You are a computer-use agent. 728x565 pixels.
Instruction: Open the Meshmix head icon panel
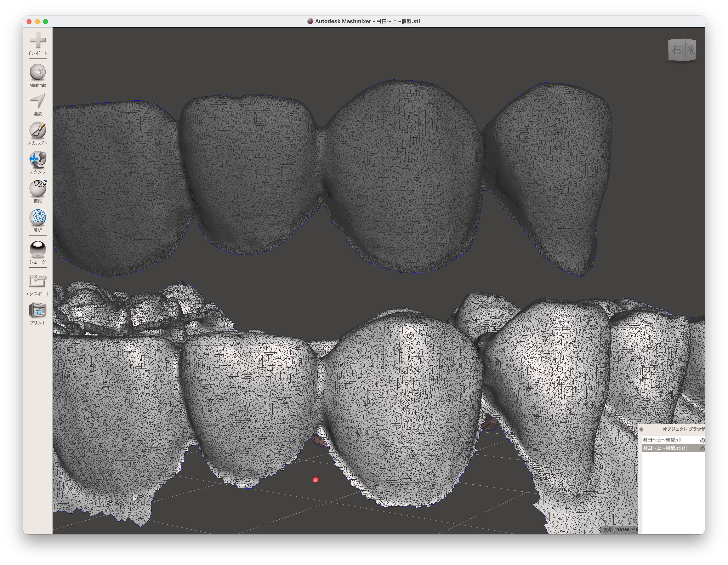38,72
